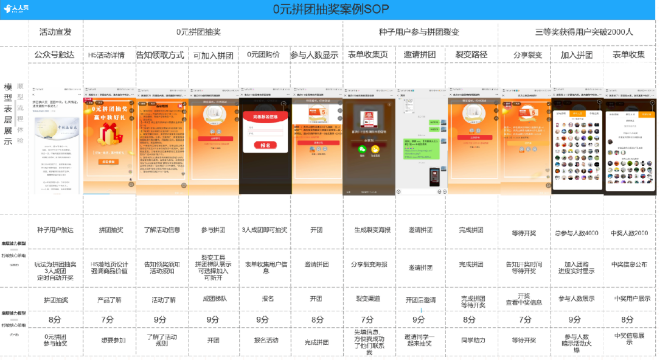Screen dimensions: 659x360
Task: Open the 表单收集页 share poster screenshot
Action: tap(369, 142)
